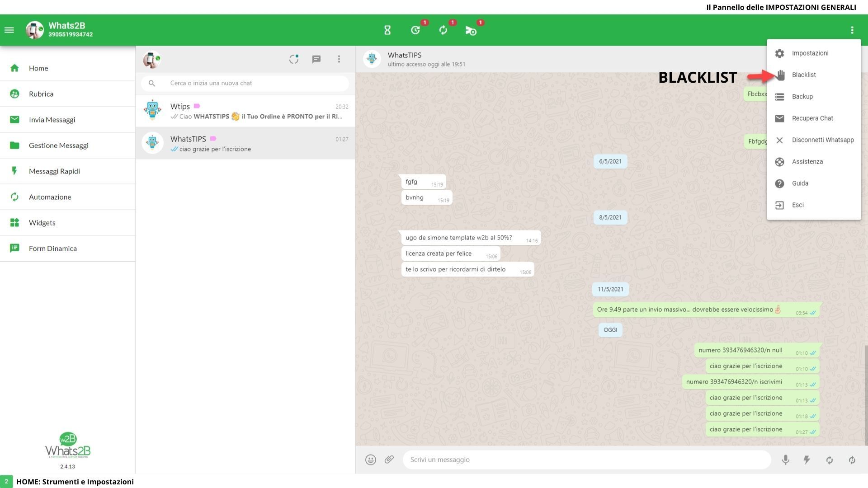Click the first automation cycle icon in composer
Viewport: 868px width, 488px height.
tap(830, 460)
